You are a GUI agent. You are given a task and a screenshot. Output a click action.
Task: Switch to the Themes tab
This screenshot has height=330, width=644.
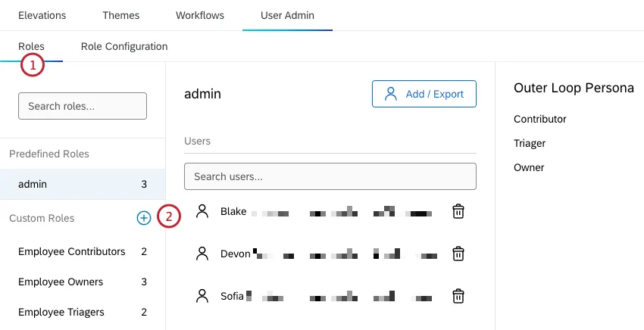coord(120,15)
